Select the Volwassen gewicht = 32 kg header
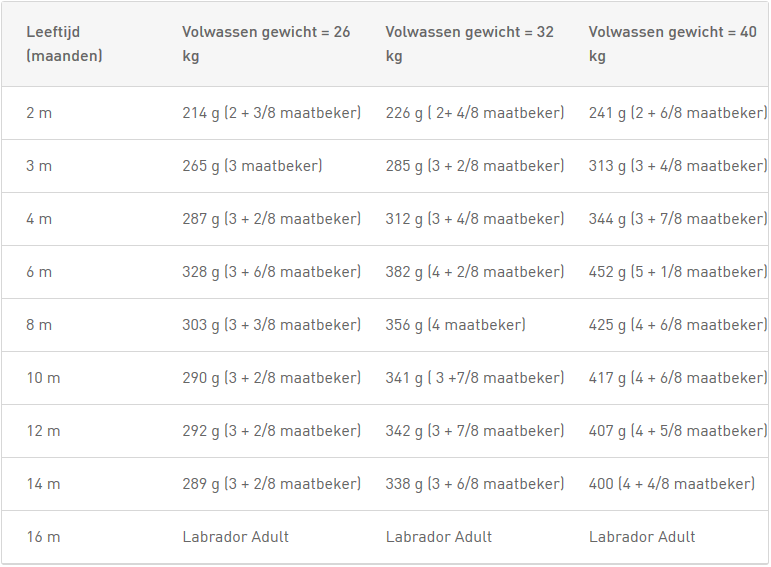 [x=470, y=44]
